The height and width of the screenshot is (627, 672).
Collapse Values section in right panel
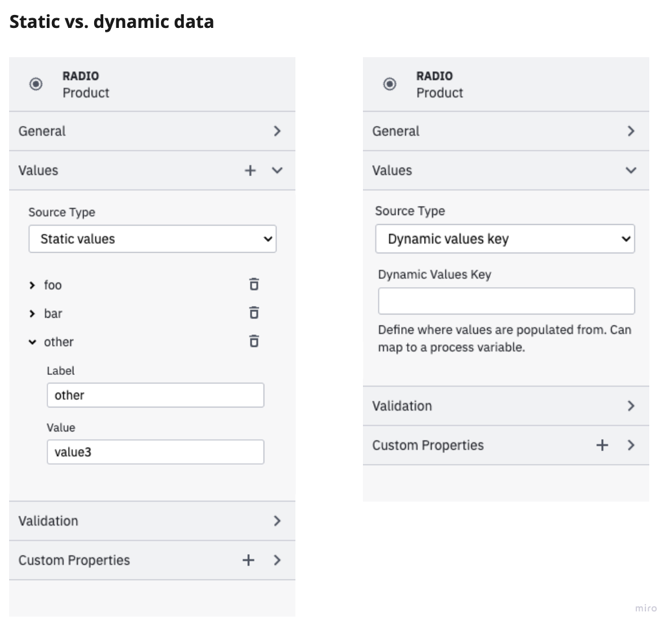[630, 170]
